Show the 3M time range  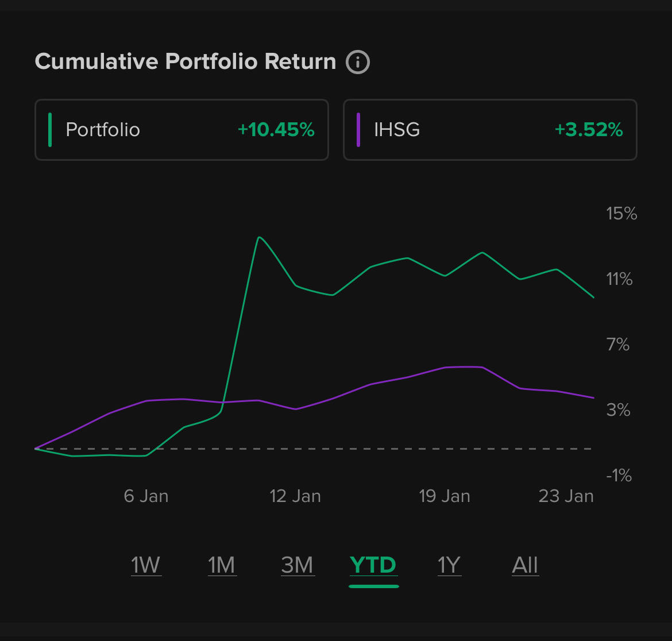(297, 565)
